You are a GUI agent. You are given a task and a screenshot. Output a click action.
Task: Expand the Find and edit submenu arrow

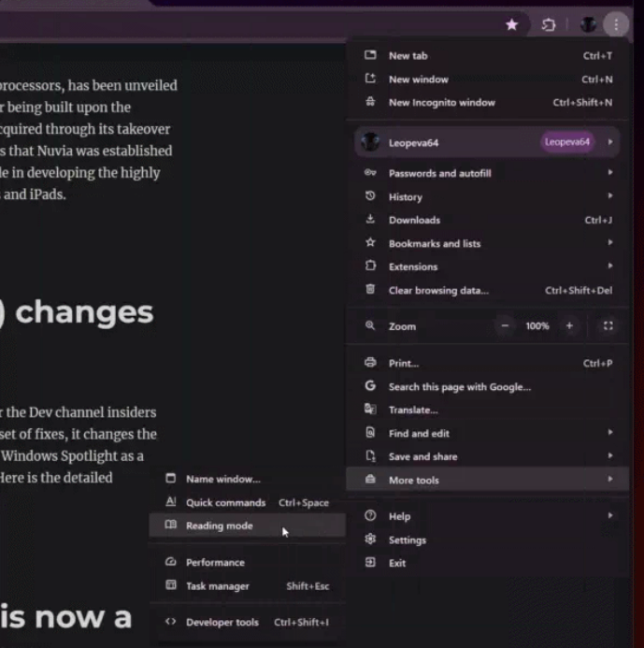pyautogui.click(x=610, y=432)
